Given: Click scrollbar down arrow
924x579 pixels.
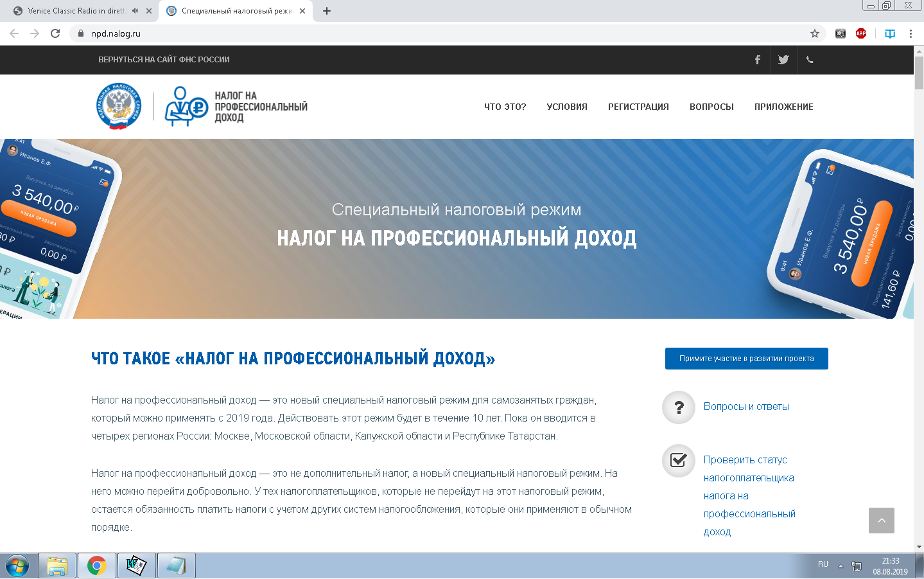Looking at the screenshot, I should pos(919,547).
